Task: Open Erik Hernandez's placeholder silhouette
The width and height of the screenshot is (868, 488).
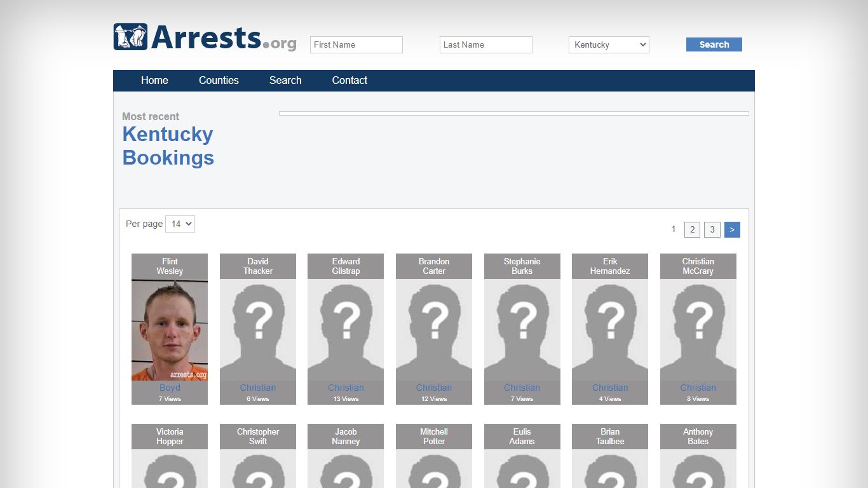Action: click(610, 330)
